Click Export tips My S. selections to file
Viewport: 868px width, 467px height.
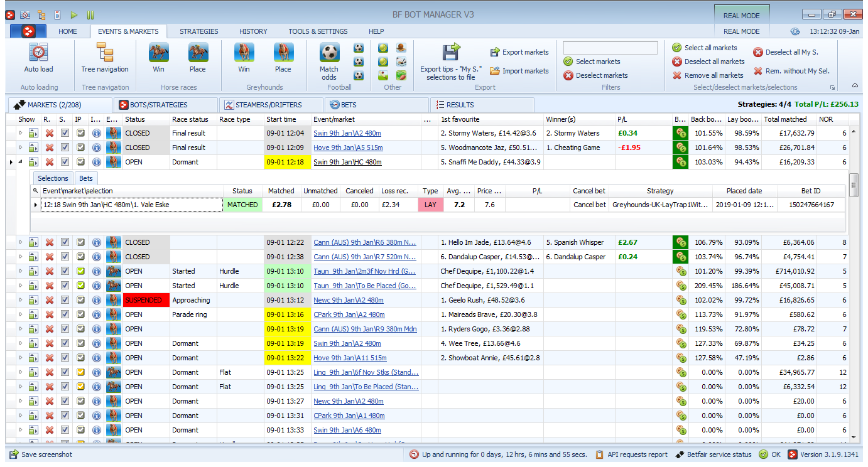coord(451,62)
